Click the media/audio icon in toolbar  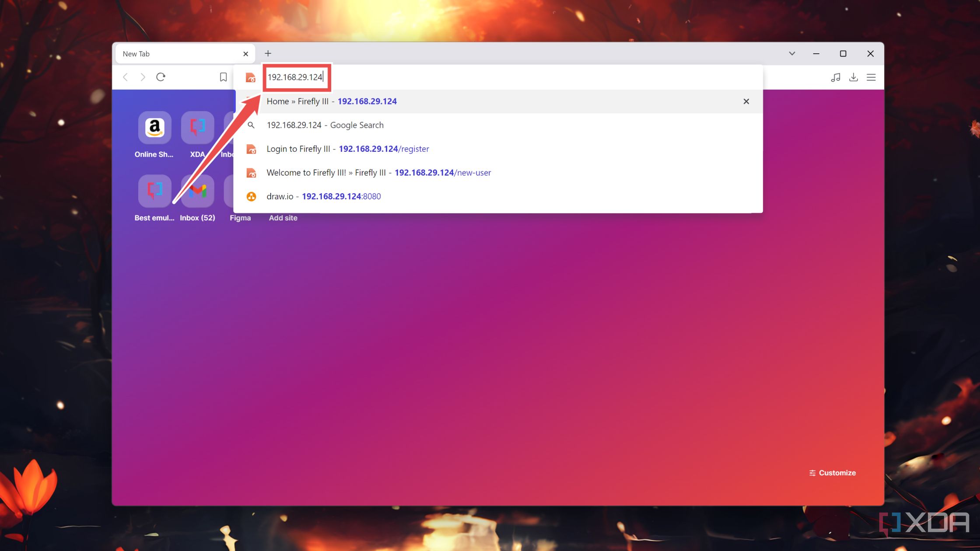pos(835,77)
